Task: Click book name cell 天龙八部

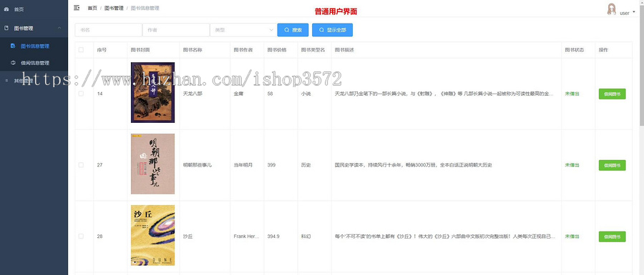Action: pos(192,94)
